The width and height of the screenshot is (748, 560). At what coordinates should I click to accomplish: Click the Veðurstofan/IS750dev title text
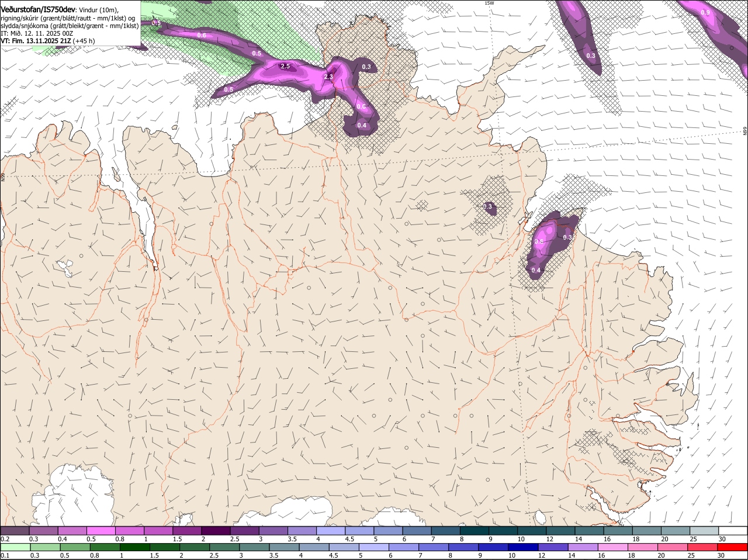pyautogui.click(x=38, y=9)
